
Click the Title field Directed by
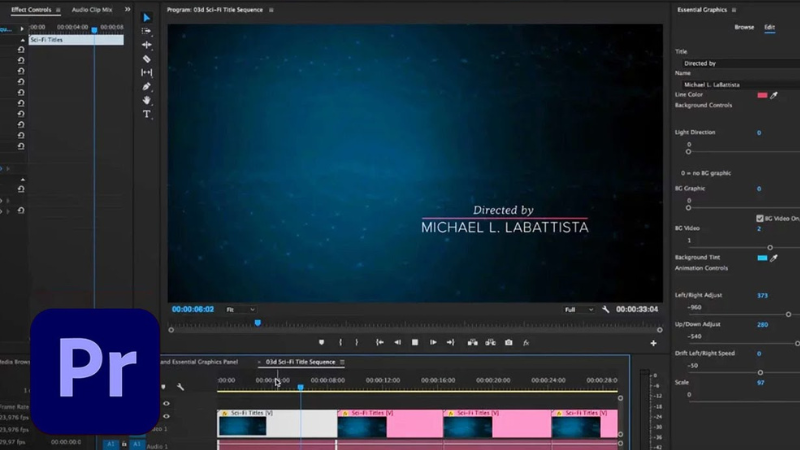741,63
